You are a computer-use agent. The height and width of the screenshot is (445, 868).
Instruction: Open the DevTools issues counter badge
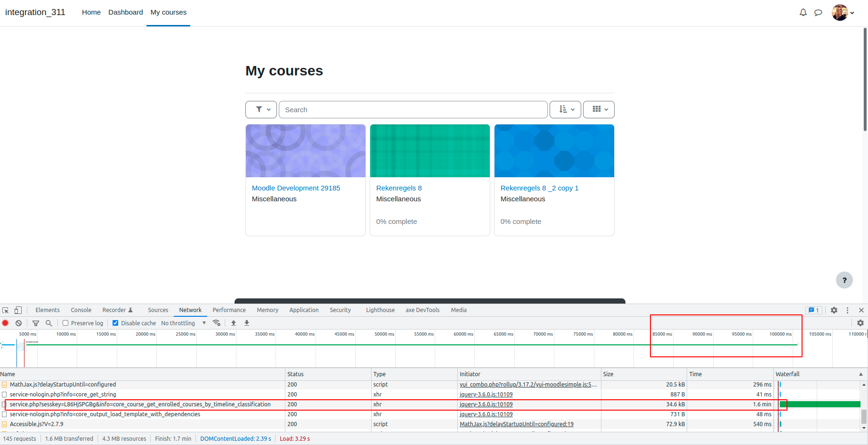(814, 310)
